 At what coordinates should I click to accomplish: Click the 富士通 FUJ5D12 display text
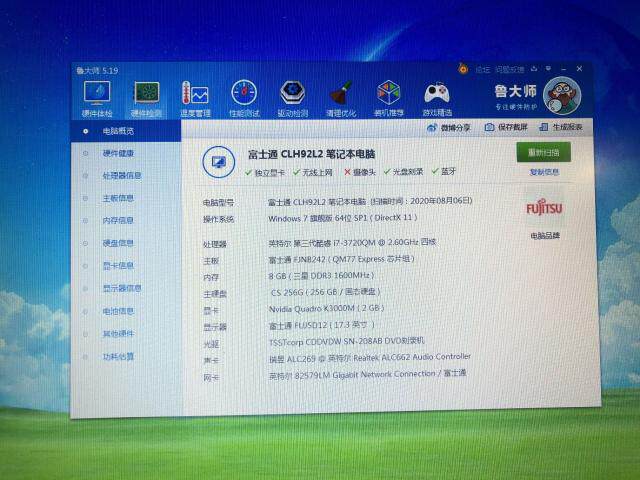321,325
